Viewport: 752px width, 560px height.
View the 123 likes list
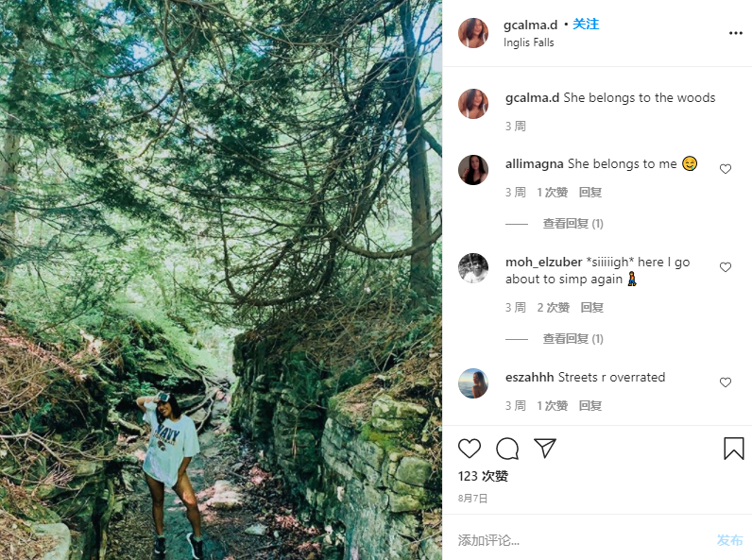pos(483,476)
